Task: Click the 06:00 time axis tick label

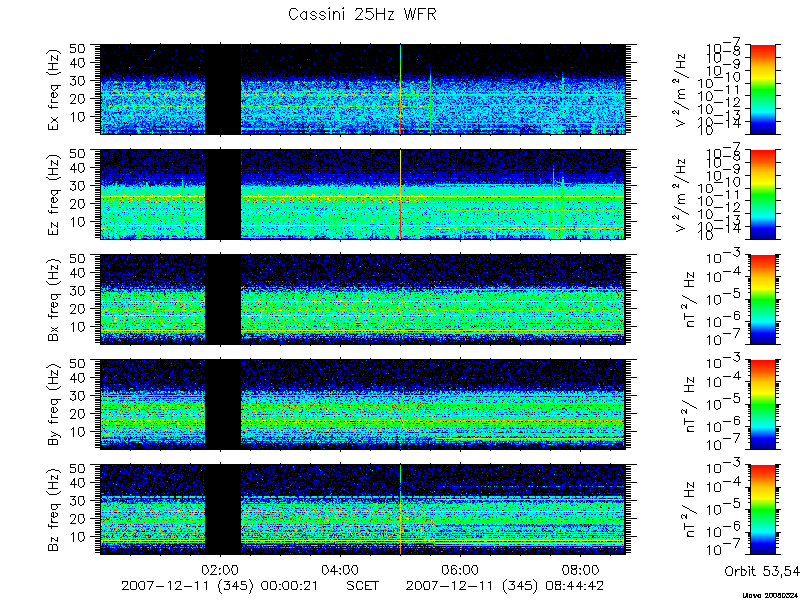Action: (x=461, y=570)
